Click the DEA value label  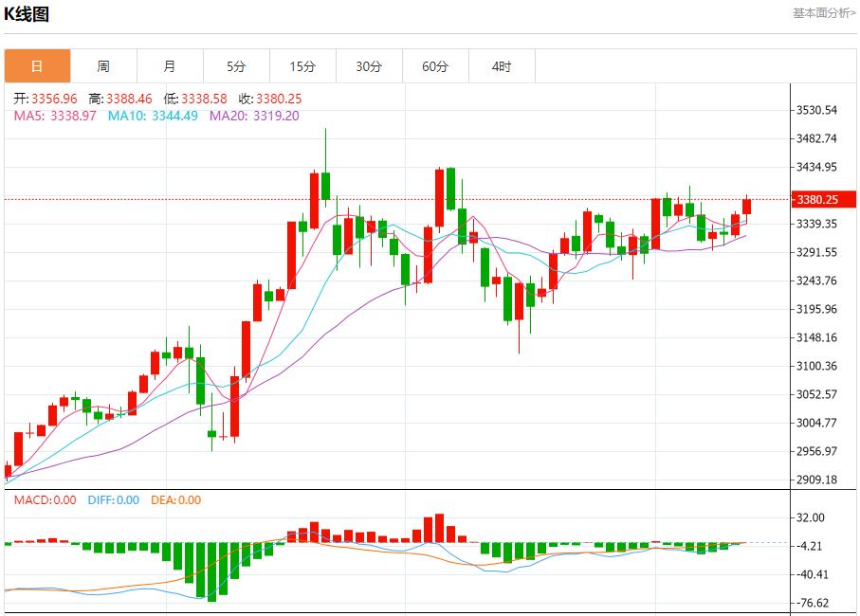(x=175, y=500)
